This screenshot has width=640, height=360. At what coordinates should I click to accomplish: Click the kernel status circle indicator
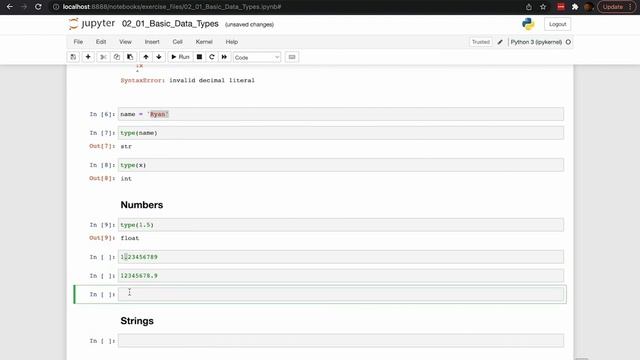pos(568,42)
